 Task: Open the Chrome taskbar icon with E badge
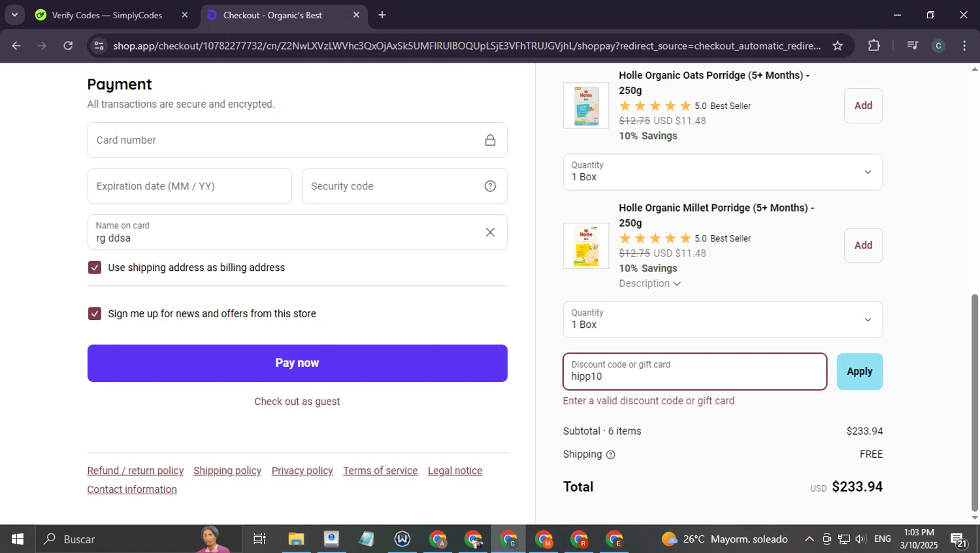tap(614, 539)
